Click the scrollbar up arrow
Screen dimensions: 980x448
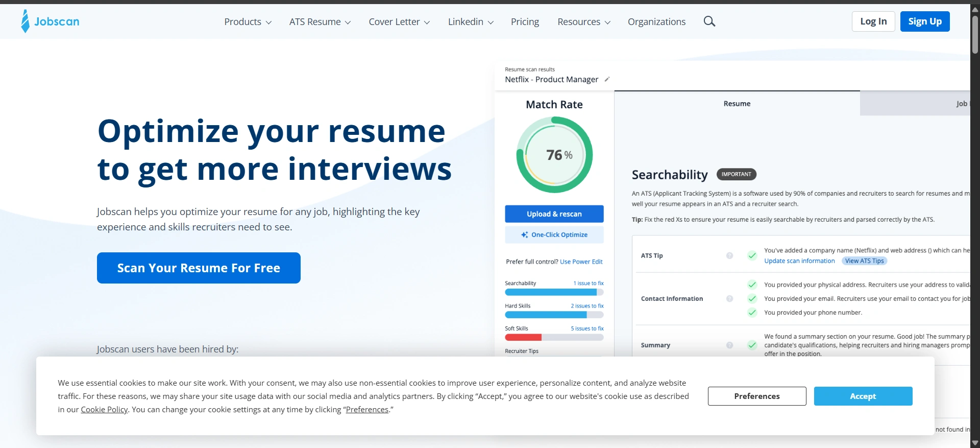point(975,9)
